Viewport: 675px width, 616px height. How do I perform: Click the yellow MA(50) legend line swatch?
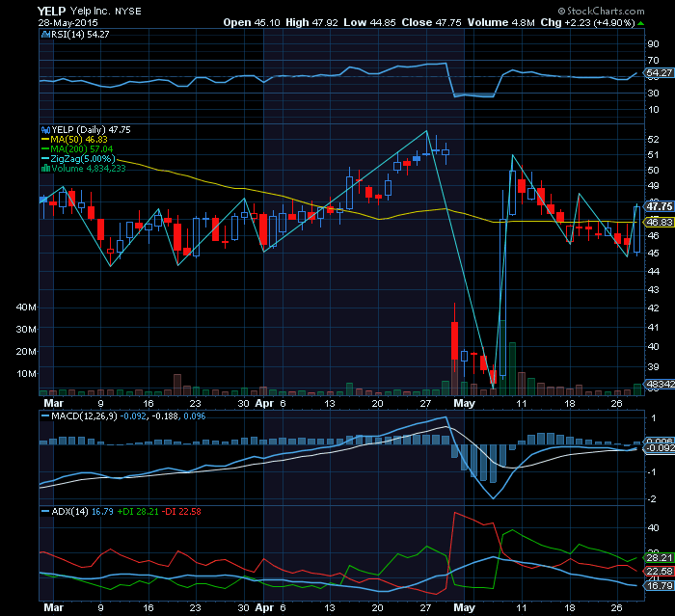pyautogui.click(x=45, y=140)
